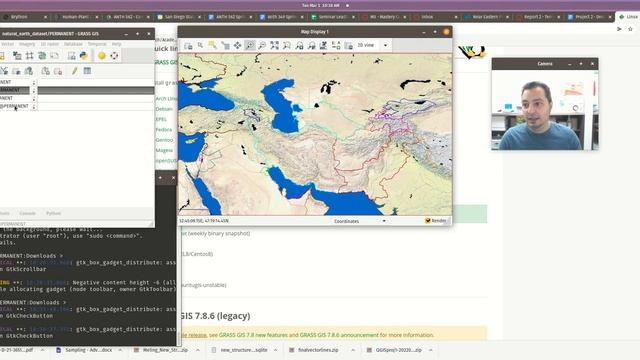Select the zoom out tool in Map Display
This screenshot has width=640, height=360.
point(262,46)
